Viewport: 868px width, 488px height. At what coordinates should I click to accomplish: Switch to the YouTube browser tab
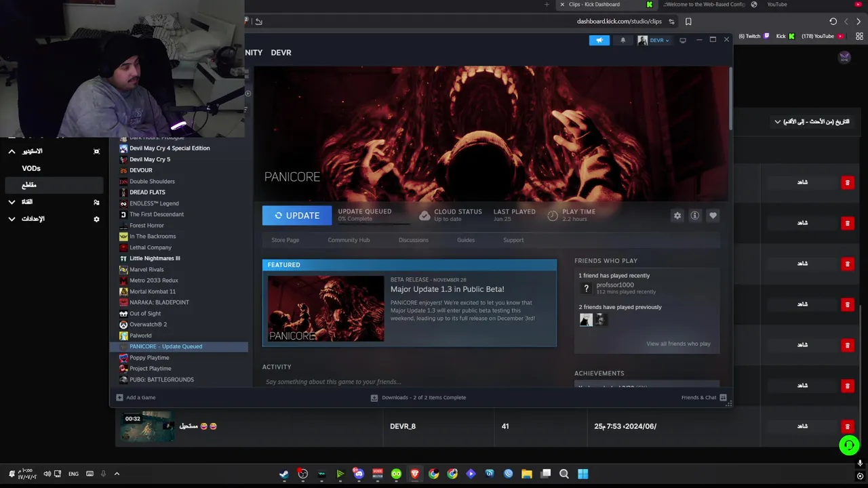click(x=776, y=4)
